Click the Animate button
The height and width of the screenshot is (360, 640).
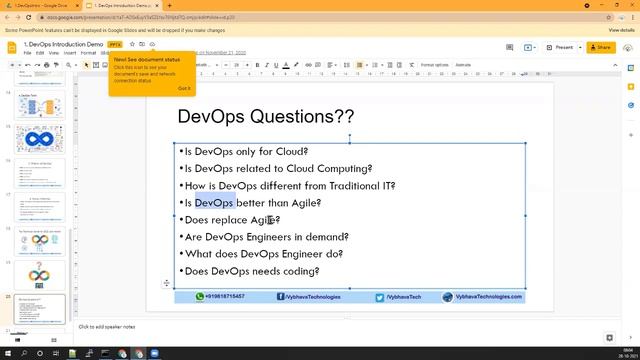pyautogui.click(x=463, y=65)
